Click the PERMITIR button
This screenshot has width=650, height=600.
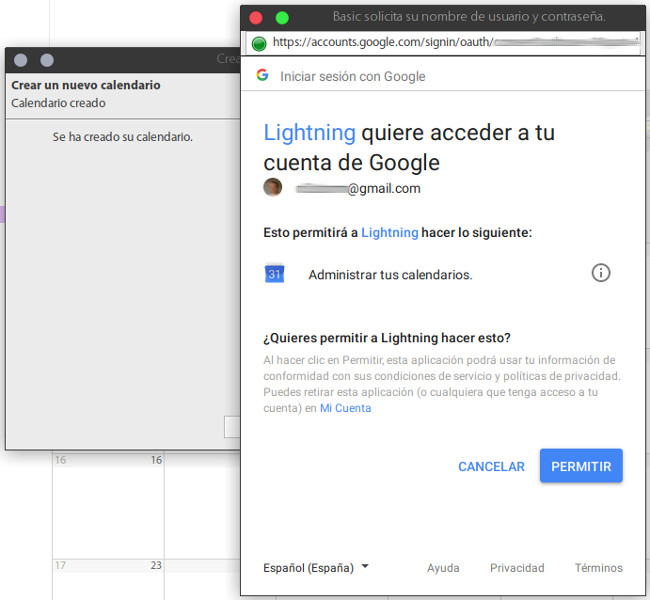point(581,466)
